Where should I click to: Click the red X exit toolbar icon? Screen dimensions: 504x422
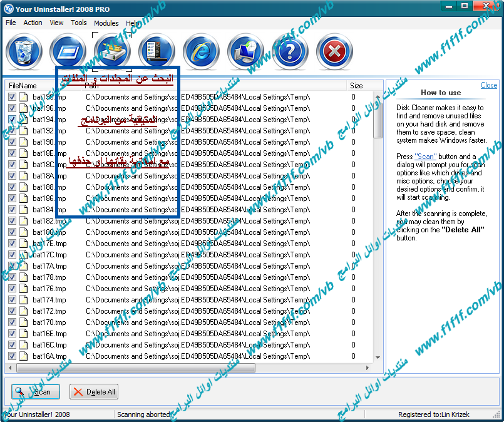point(334,51)
